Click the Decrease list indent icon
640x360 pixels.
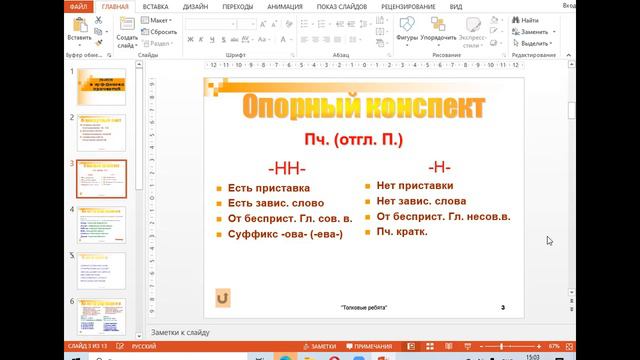point(340,24)
